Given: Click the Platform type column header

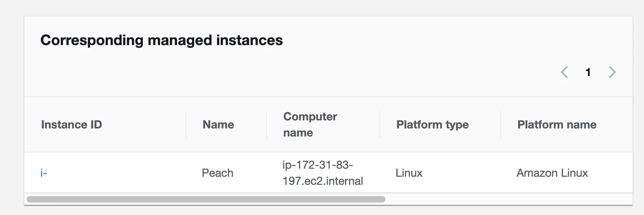Looking at the screenshot, I should (433, 125).
